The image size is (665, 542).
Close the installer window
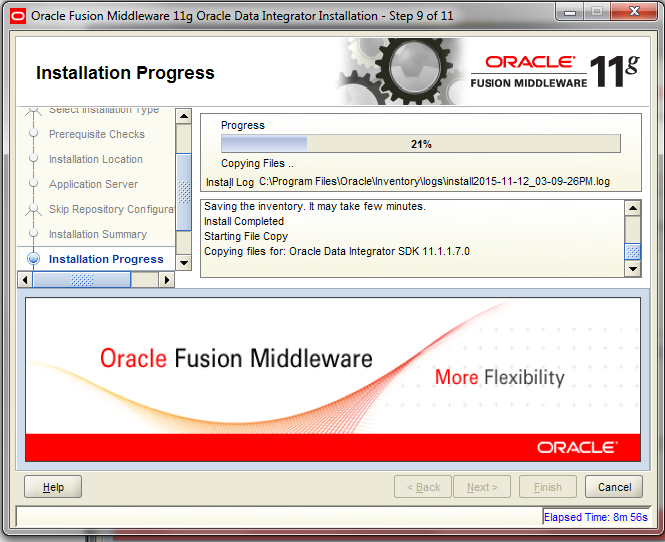point(634,11)
